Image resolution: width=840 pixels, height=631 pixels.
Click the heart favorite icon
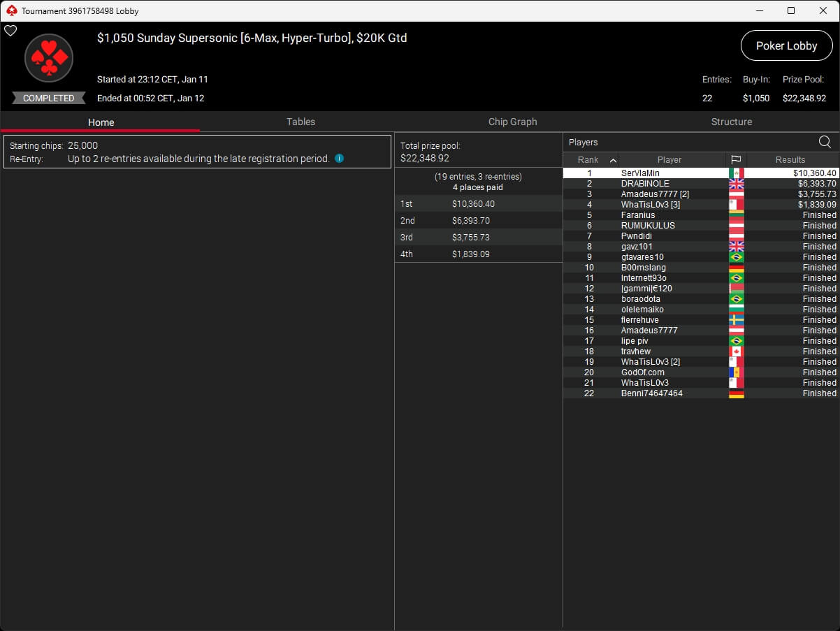coord(10,31)
